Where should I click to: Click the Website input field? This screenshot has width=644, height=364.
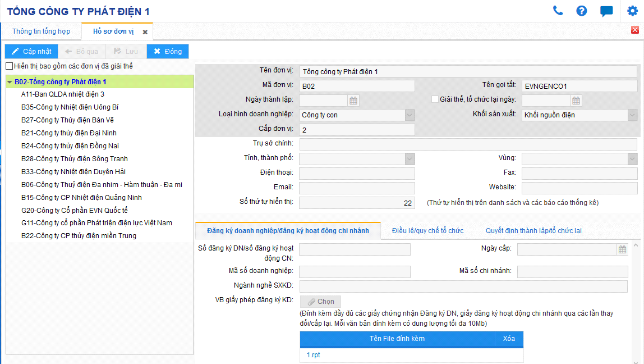pyautogui.click(x=579, y=188)
